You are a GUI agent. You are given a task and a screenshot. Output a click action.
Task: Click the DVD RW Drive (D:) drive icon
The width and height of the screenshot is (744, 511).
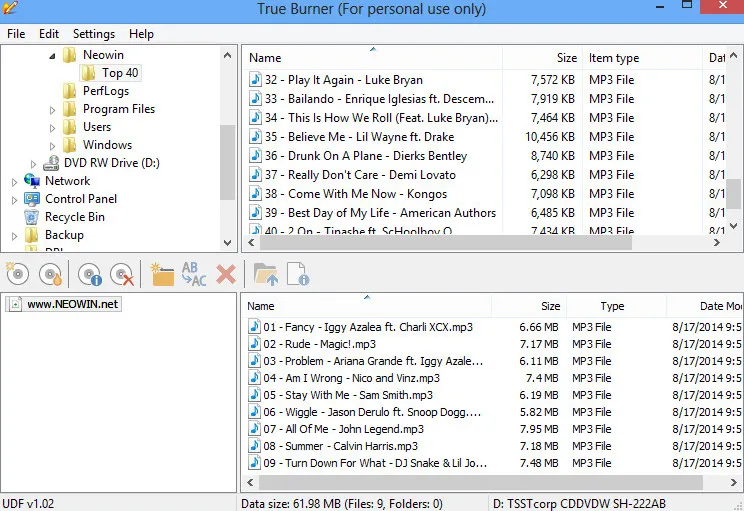click(51, 163)
